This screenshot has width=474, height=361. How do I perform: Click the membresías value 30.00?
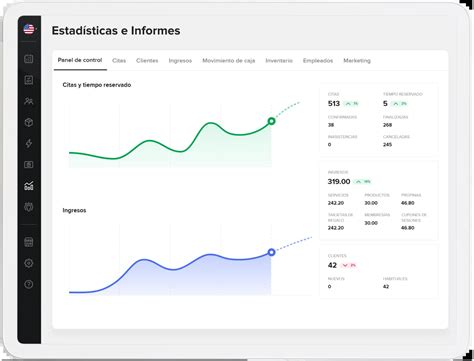[x=371, y=223]
